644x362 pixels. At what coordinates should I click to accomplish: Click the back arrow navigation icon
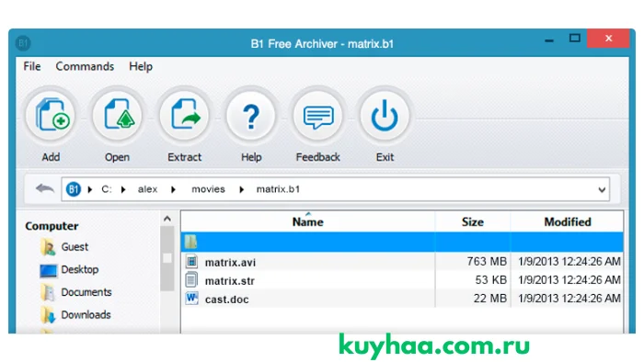pos(45,189)
